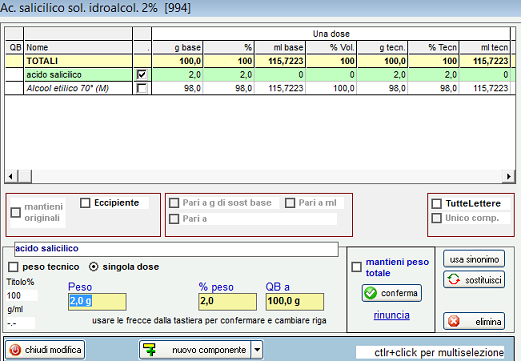Click the QB column header
The width and height of the screenshot is (521, 361).
pos(15,47)
